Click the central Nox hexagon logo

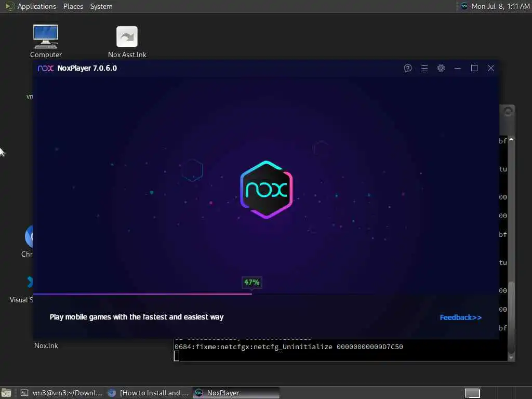(267, 190)
